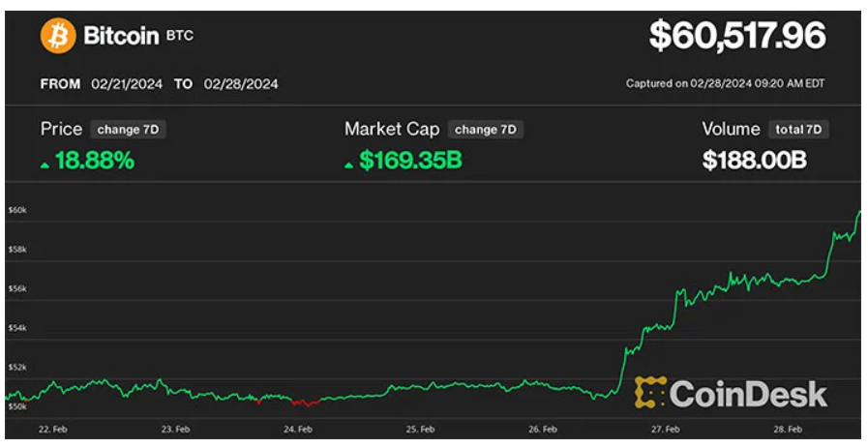Click the $54k y-axis label
The height and width of the screenshot is (448, 868).
pyautogui.click(x=17, y=328)
